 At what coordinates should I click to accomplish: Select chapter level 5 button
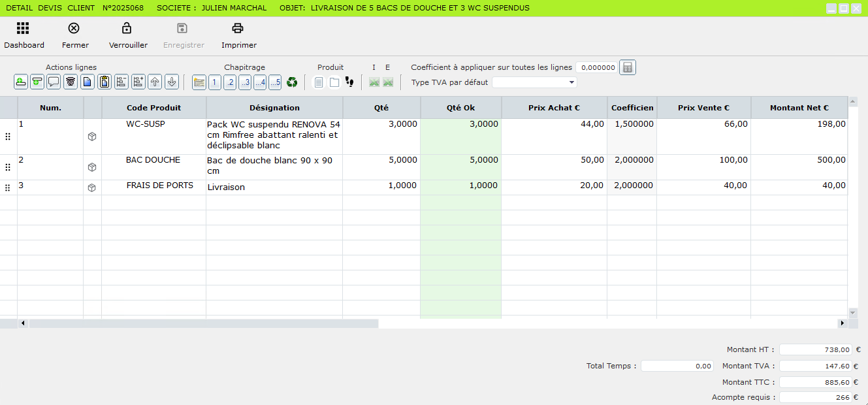point(275,82)
